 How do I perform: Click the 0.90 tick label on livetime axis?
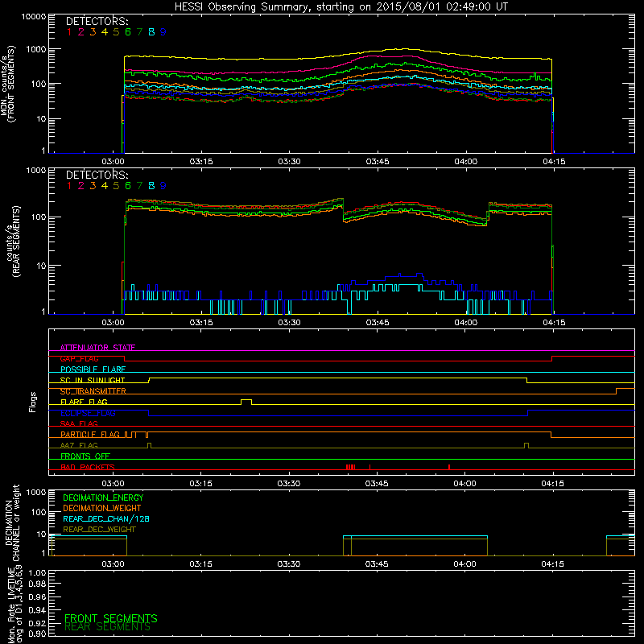(37, 634)
